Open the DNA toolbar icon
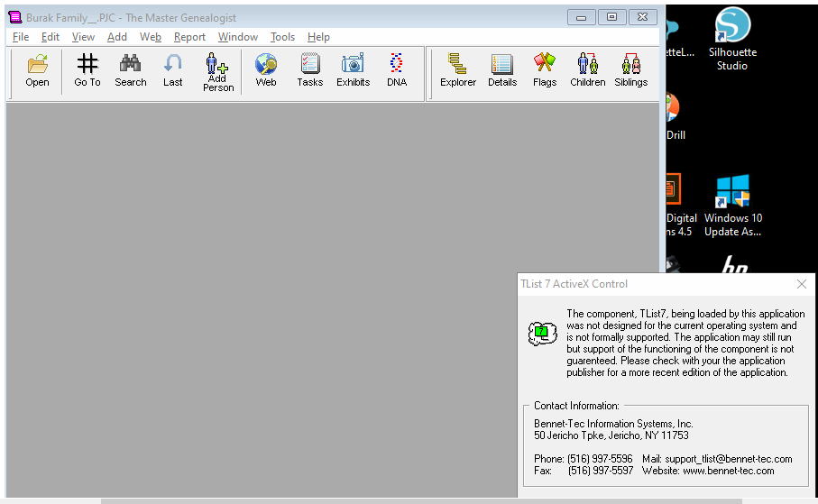Screen dimensions: 818x504 pos(397,71)
